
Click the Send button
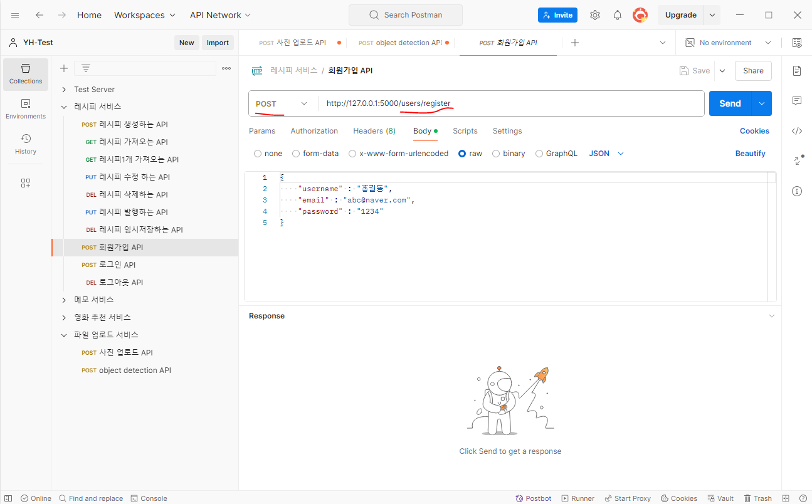tap(730, 103)
